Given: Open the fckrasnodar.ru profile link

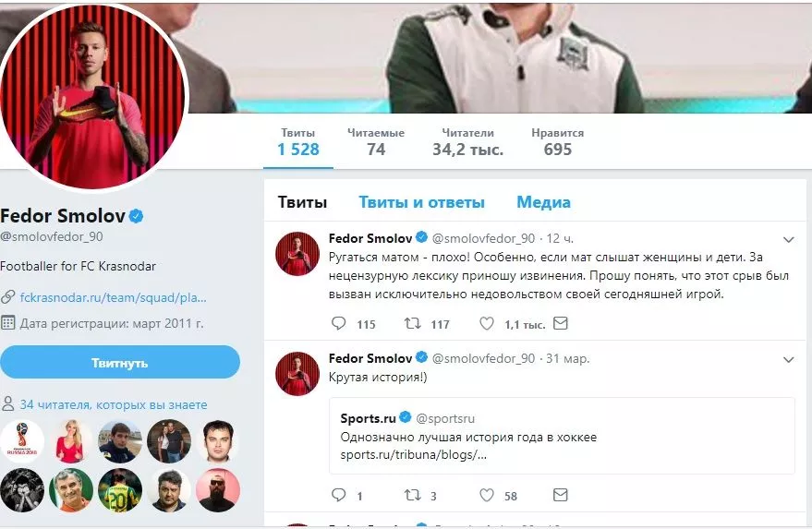Looking at the screenshot, I should (x=113, y=297).
